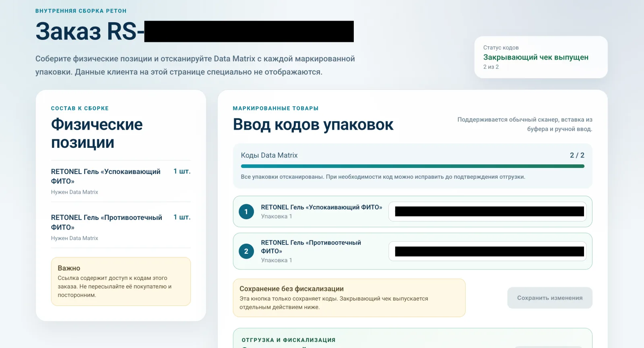The width and height of the screenshot is (644, 348).
Task: Click the Коды Data Matrix label
Action: 269,155
